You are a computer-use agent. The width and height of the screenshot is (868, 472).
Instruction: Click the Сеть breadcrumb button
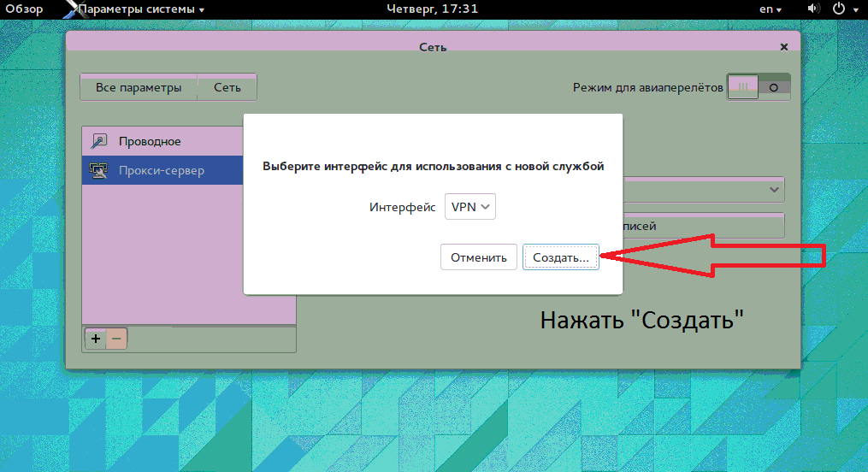coord(227,87)
